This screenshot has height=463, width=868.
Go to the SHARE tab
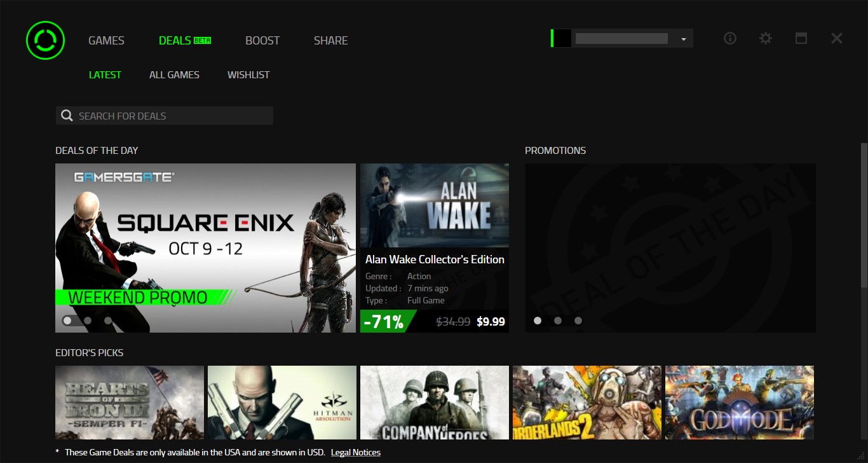pyautogui.click(x=330, y=40)
